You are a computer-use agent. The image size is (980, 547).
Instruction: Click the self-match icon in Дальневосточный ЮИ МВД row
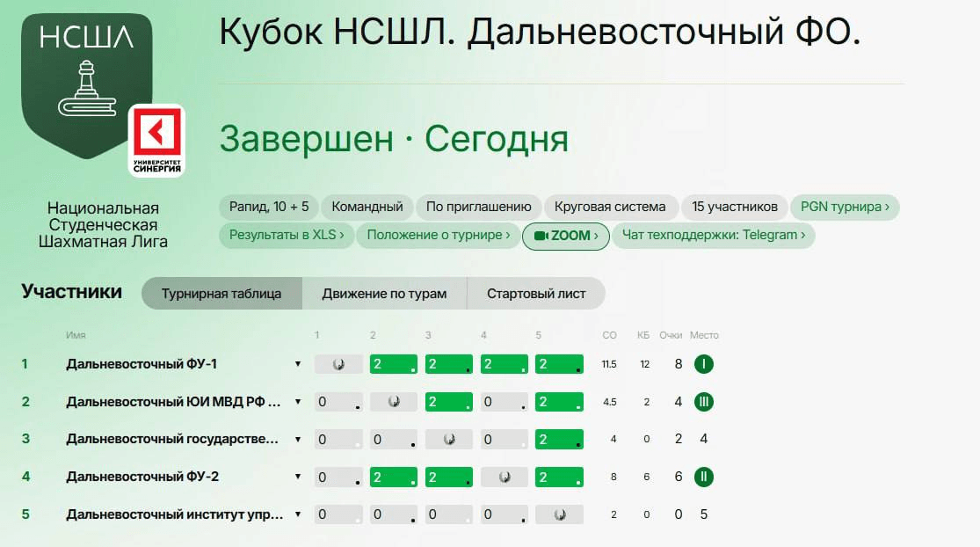[x=394, y=402]
